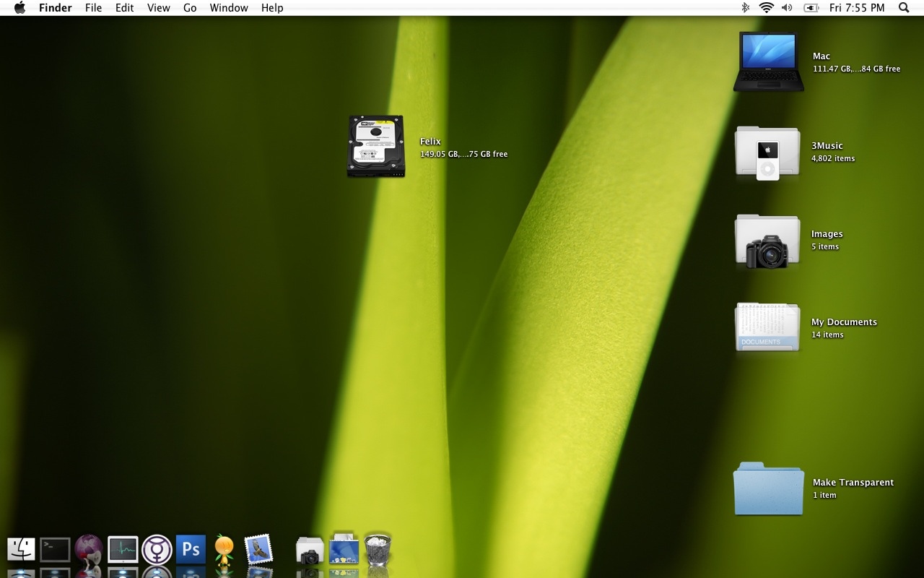Click the '1 item' text
Image resolution: width=924 pixels, height=578 pixels.
click(824, 495)
